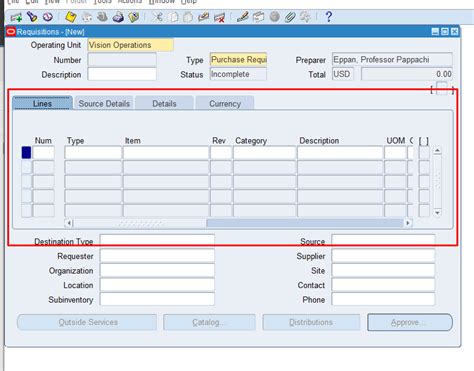Click the Clear Record eraser icon
The height and width of the screenshot is (371, 474).
203,17
